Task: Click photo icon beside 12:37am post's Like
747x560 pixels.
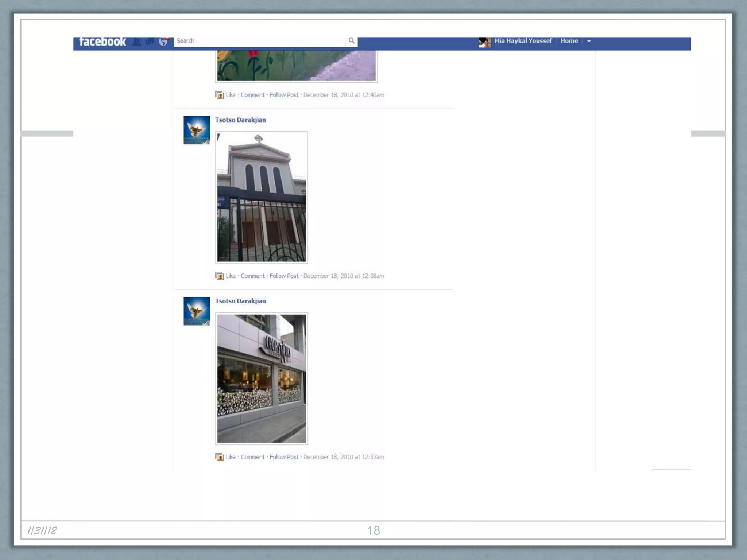Action: pyautogui.click(x=219, y=457)
